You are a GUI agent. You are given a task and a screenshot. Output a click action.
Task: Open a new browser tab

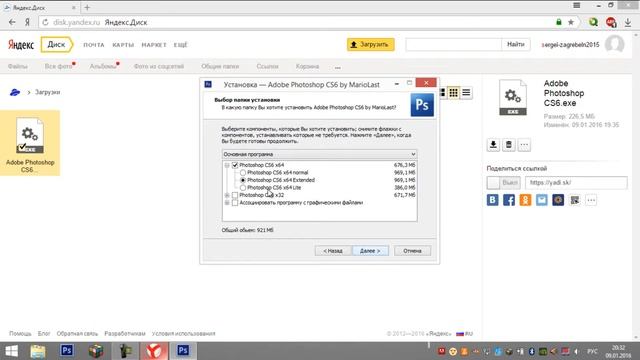click(x=87, y=7)
